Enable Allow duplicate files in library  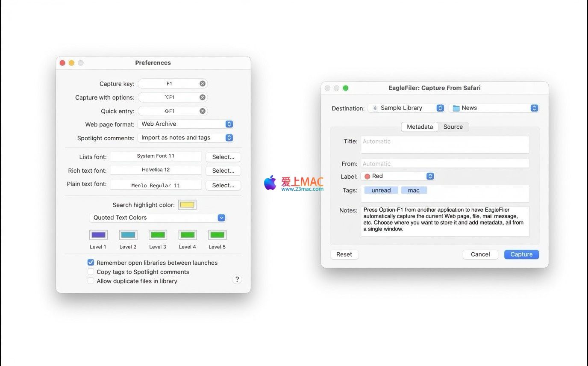point(91,281)
